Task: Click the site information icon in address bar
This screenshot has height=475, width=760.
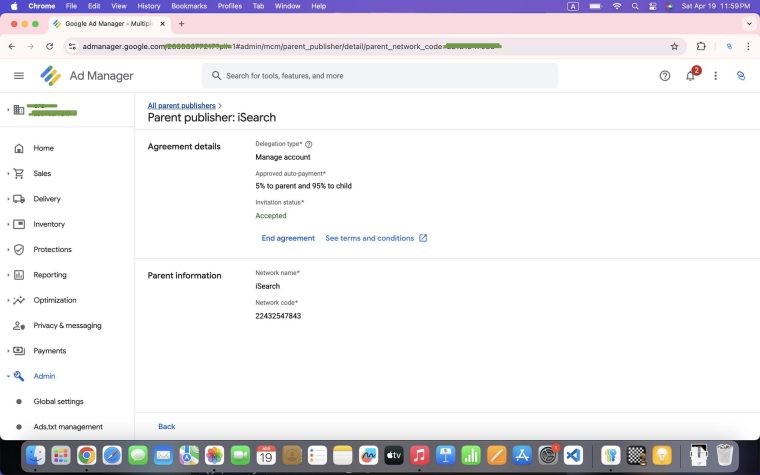Action: click(72, 47)
